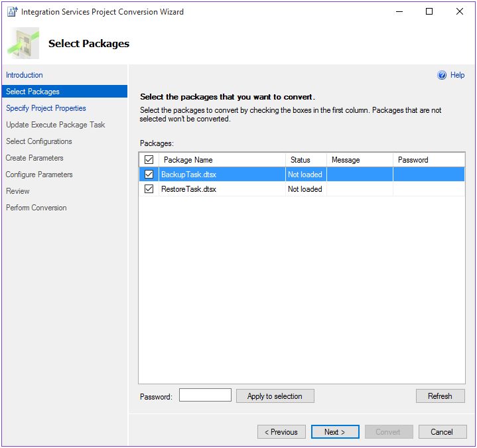Click the Create Parameters step
The image size is (477, 448).
click(x=34, y=158)
